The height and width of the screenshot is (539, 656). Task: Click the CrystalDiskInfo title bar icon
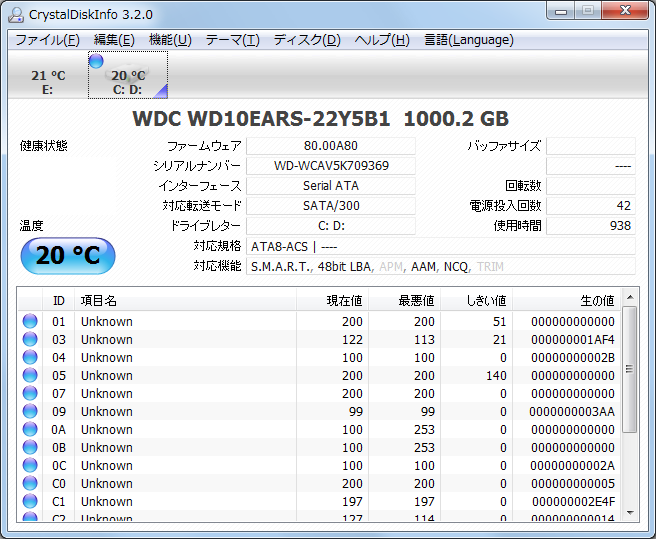[16, 14]
